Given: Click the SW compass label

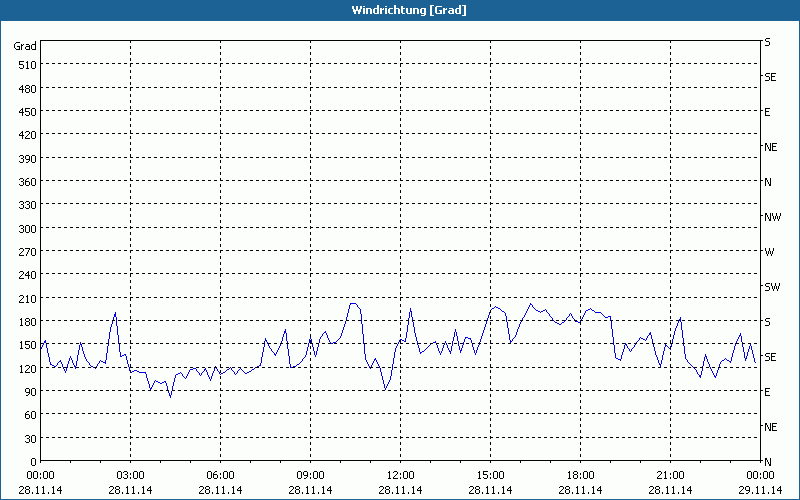Looking at the screenshot, I should click(772, 287).
